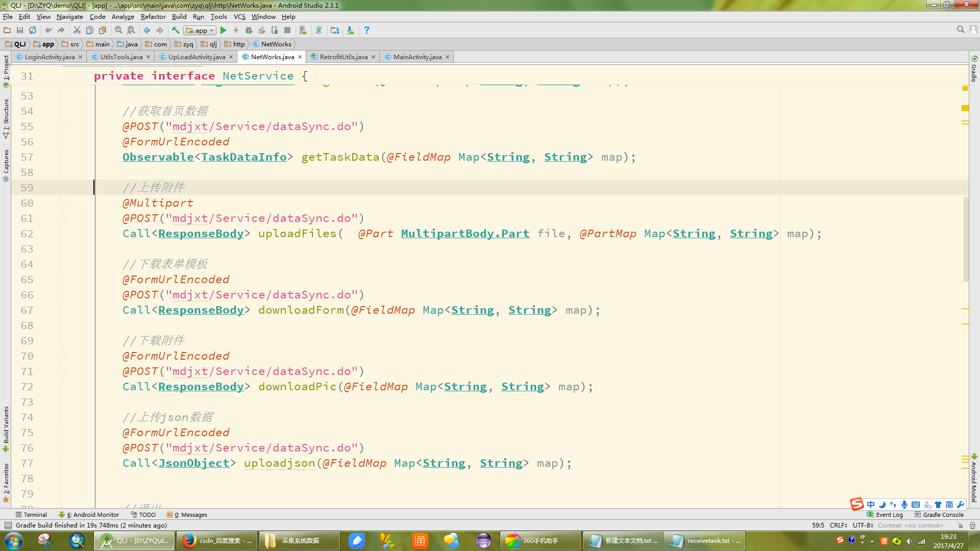This screenshot has width=980, height=551.
Task: Toggle read-only lock status icon
Action: pyautogui.click(x=960, y=525)
